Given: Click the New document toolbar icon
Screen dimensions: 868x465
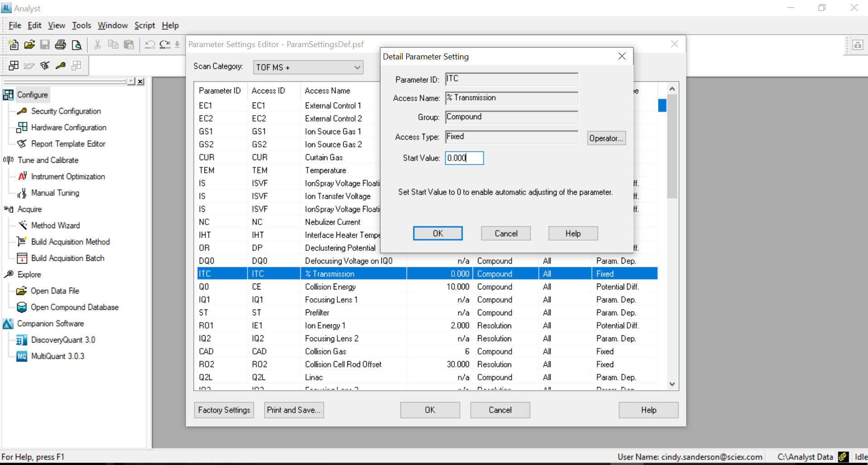Looking at the screenshot, I should pos(14,44).
